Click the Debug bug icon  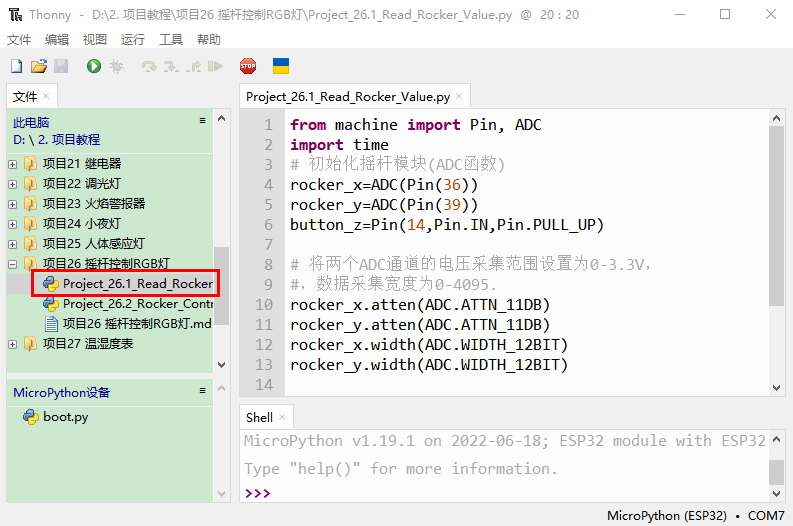[117, 66]
